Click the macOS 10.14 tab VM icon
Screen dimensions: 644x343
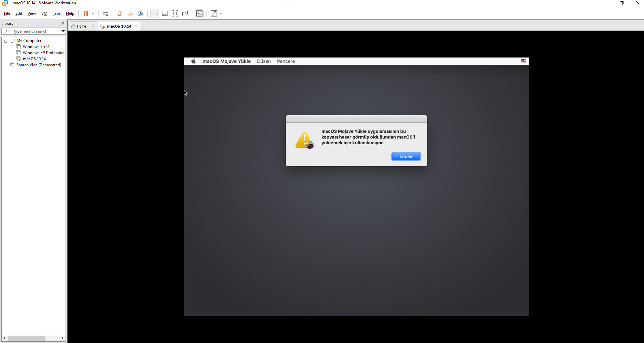pos(103,26)
